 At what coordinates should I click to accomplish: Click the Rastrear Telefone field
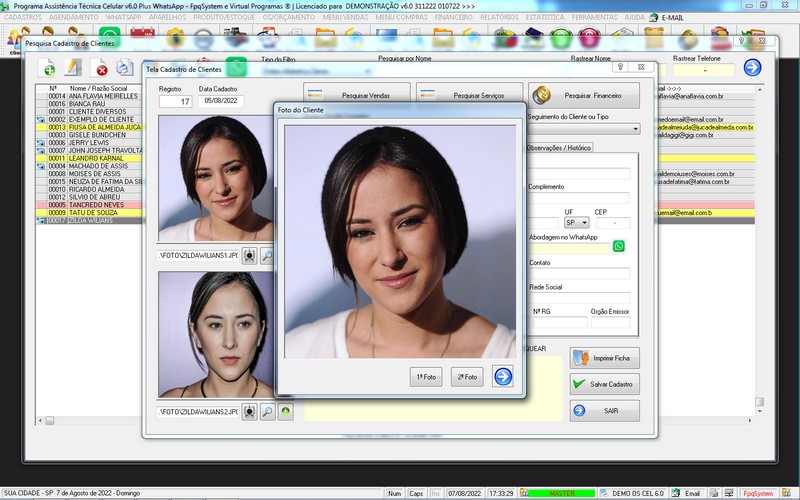coord(704,70)
